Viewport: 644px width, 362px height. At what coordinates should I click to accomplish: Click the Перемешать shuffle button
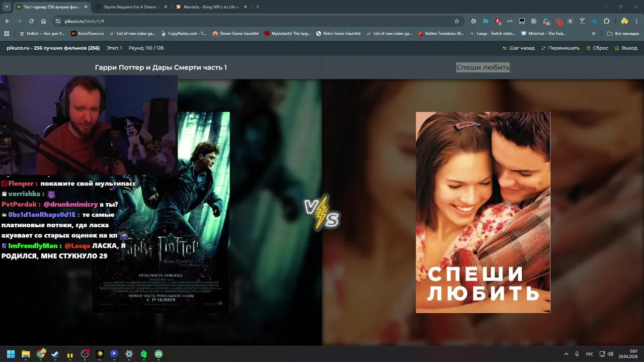tap(560, 48)
